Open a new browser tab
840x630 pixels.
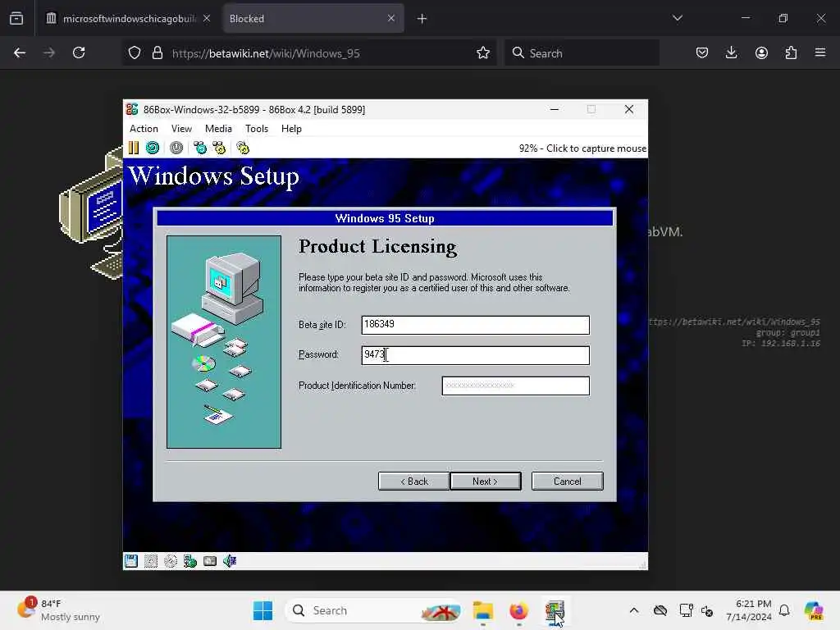coord(422,19)
